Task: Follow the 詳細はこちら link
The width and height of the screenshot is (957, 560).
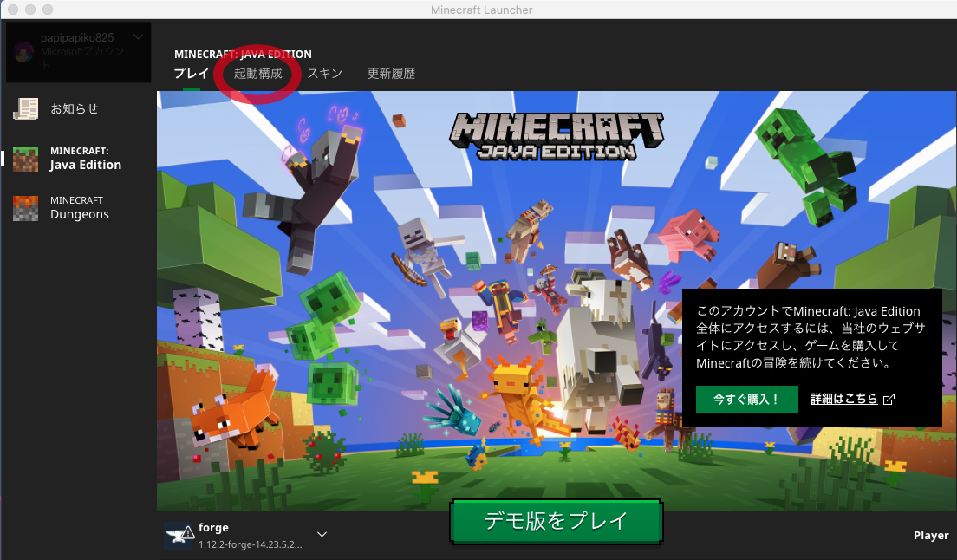Action: point(844,399)
